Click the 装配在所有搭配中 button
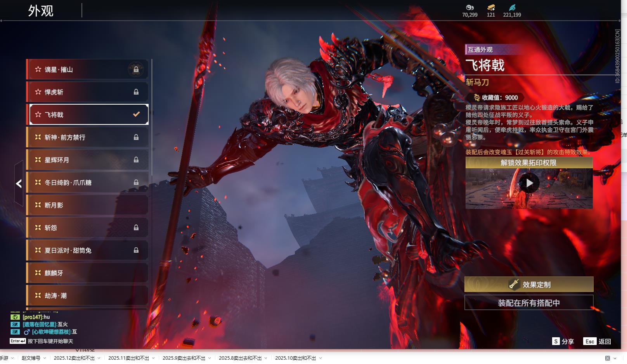 [529, 303]
